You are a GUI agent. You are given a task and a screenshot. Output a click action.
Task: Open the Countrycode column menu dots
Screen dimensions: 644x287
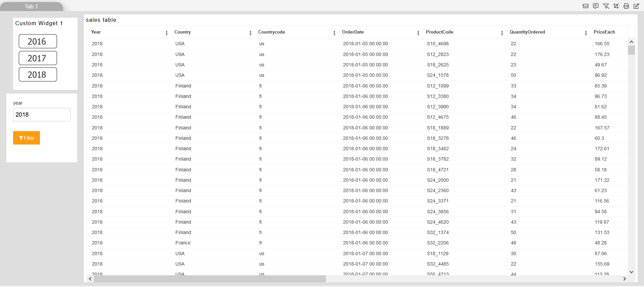coord(334,33)
